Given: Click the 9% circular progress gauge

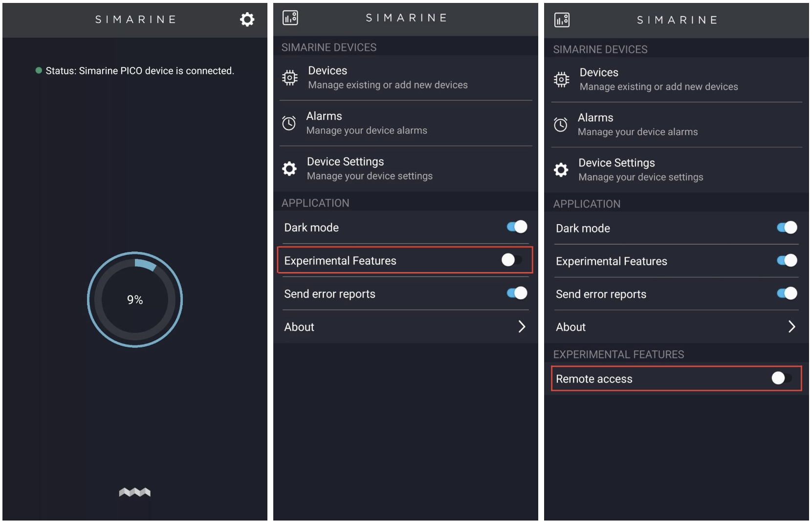Looking at the screenshot, I should click(x=135, y=299).
